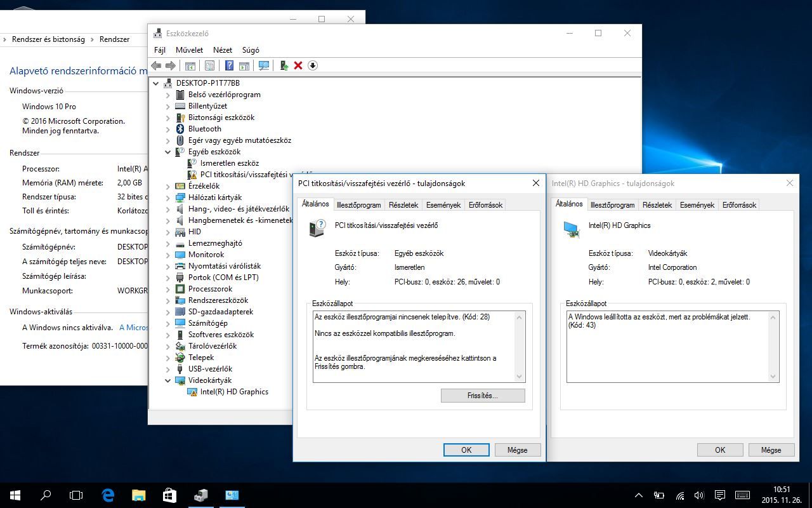Select the Szoftveres eszközök tree item
The width and height of the screenshot is (812, 508).
click(221, 335)
